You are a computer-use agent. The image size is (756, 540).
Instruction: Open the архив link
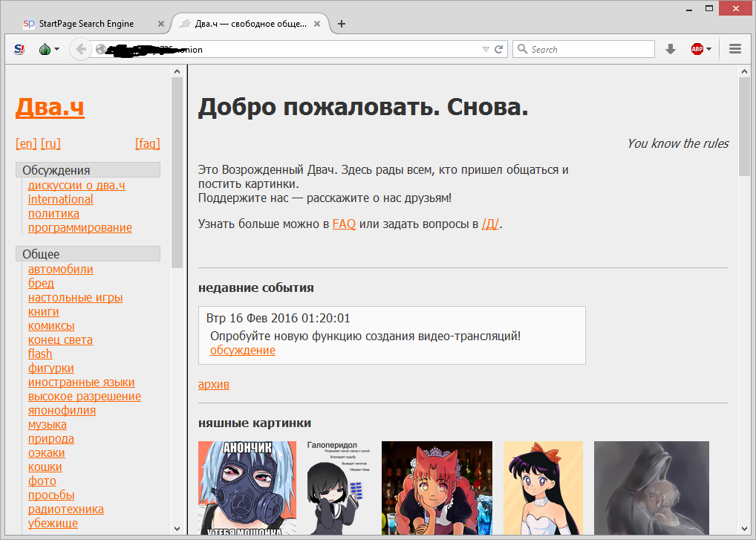214,384
